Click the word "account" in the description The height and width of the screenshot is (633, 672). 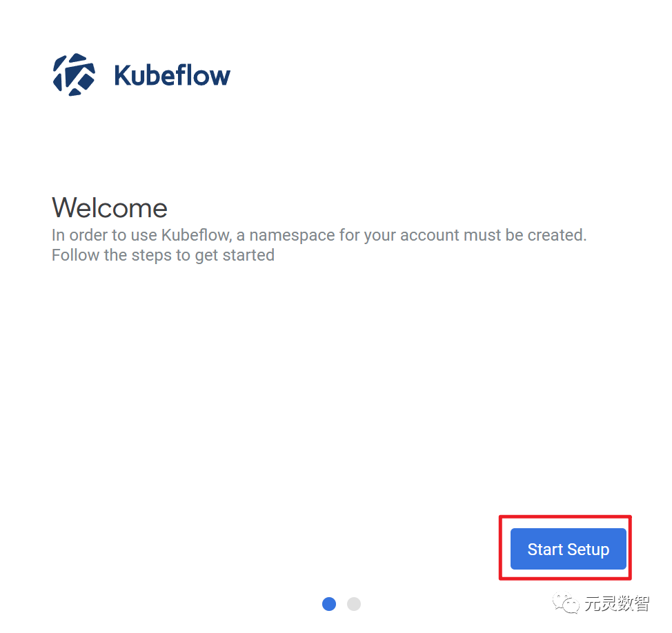tap(430, 235)
